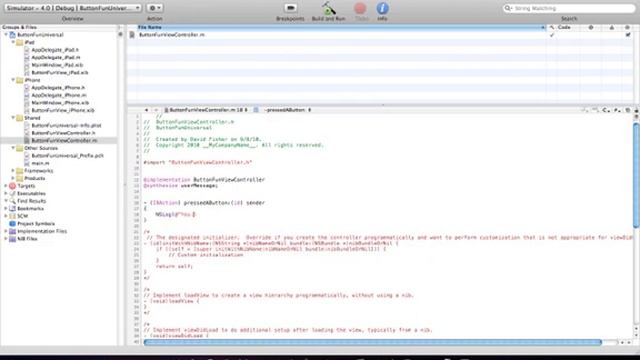Click the editor's horizontal scrollbar thumb

[373, 342]
